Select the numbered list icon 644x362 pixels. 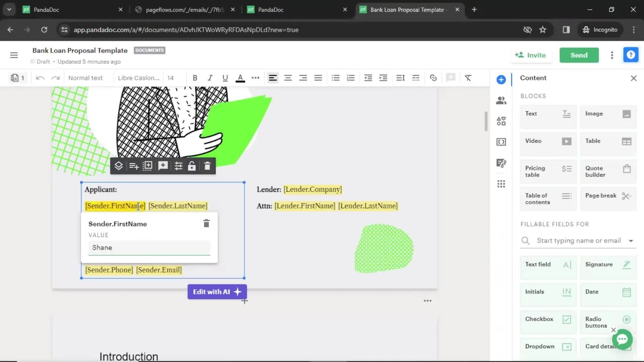click(350, 78)
